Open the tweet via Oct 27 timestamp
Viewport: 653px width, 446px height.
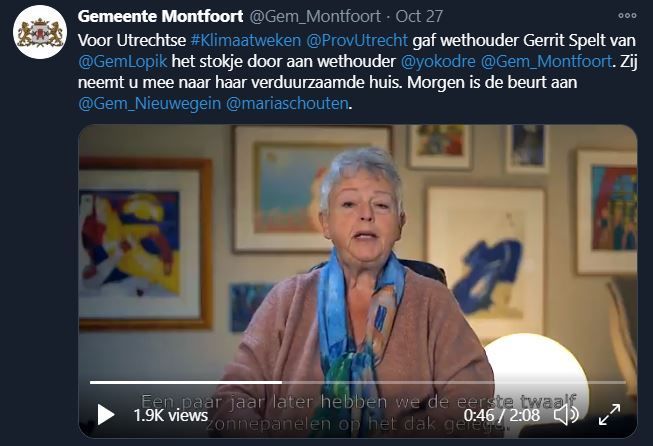tap(419, 16)
